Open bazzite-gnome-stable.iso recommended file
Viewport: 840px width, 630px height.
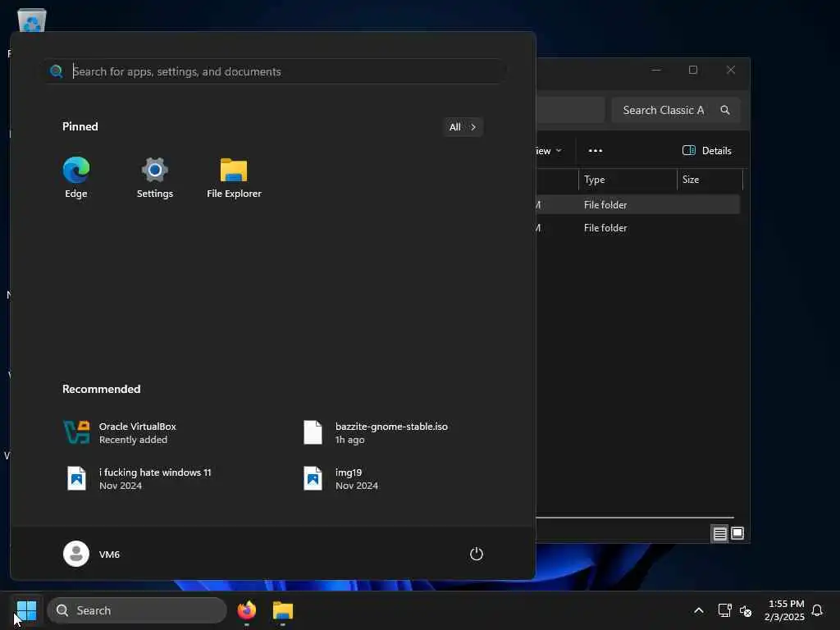tap(375, 433)
